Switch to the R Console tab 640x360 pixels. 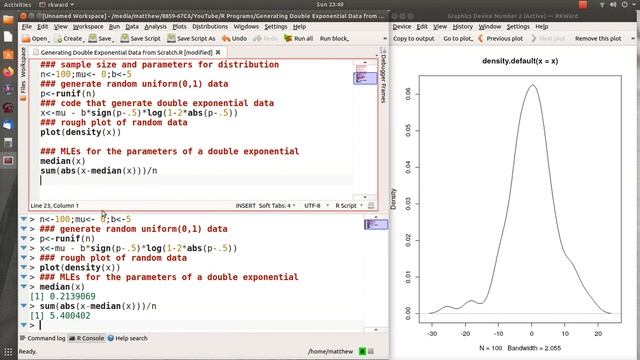point(86,338)
